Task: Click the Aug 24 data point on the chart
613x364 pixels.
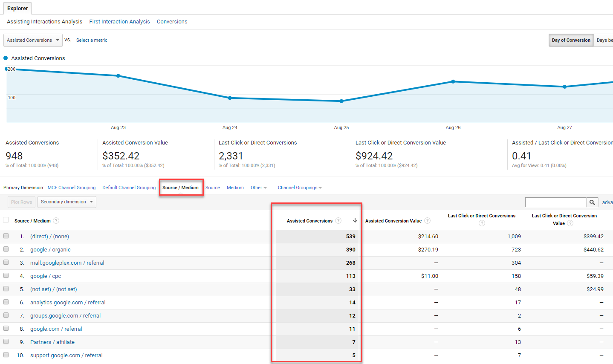Action: (x=230, y=98)
